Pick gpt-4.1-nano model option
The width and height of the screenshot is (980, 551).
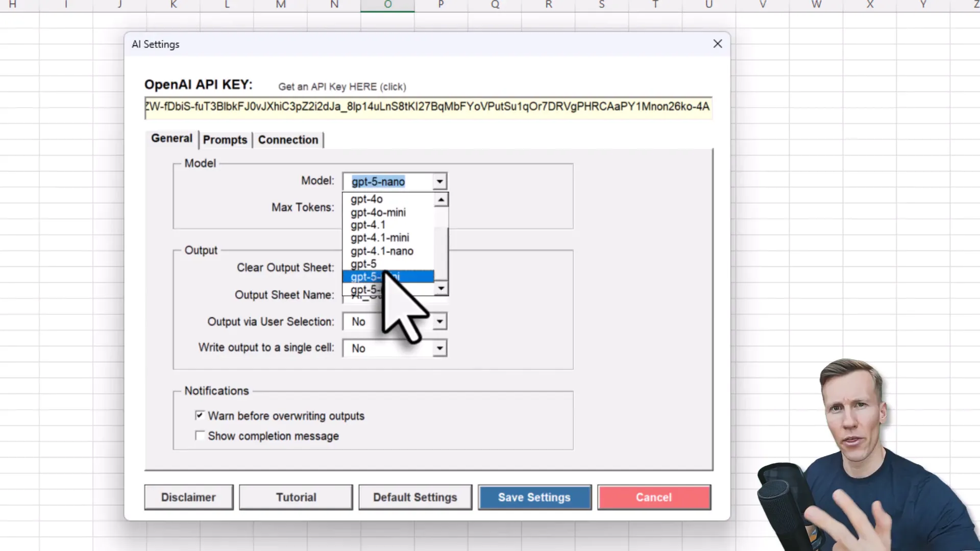(382, 252)
